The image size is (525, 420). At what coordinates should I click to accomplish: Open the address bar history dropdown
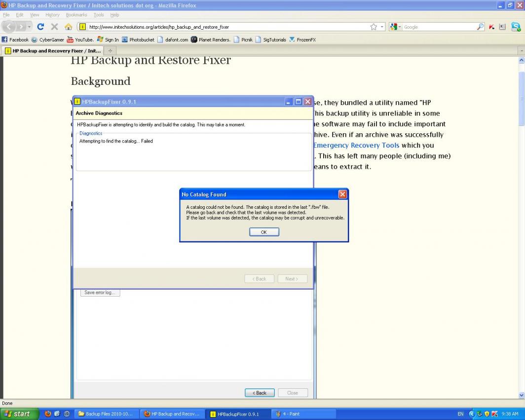382,27
